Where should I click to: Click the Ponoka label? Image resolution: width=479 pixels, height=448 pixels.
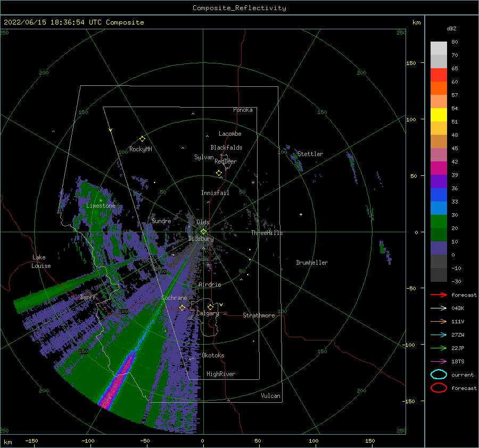tap(243, 110)
